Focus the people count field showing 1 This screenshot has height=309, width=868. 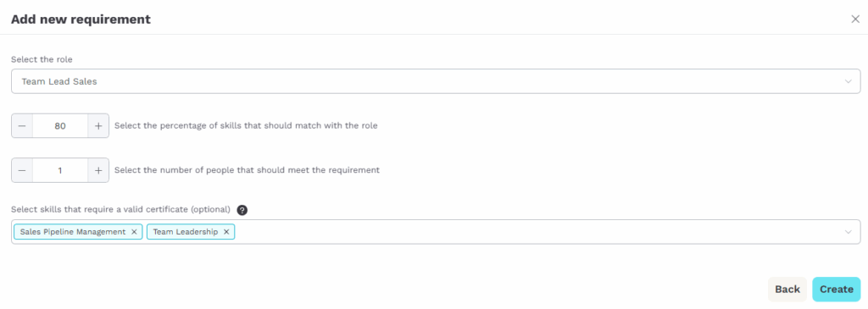click(x=60, y=170)
